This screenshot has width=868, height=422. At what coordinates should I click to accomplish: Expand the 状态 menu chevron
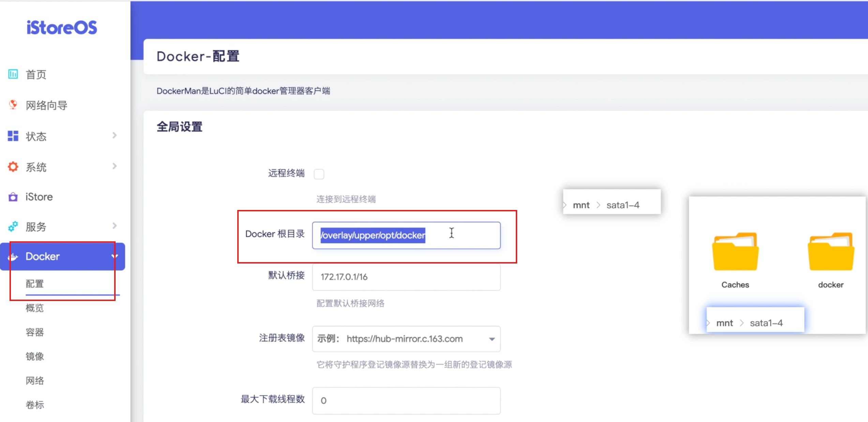(115, 135)
